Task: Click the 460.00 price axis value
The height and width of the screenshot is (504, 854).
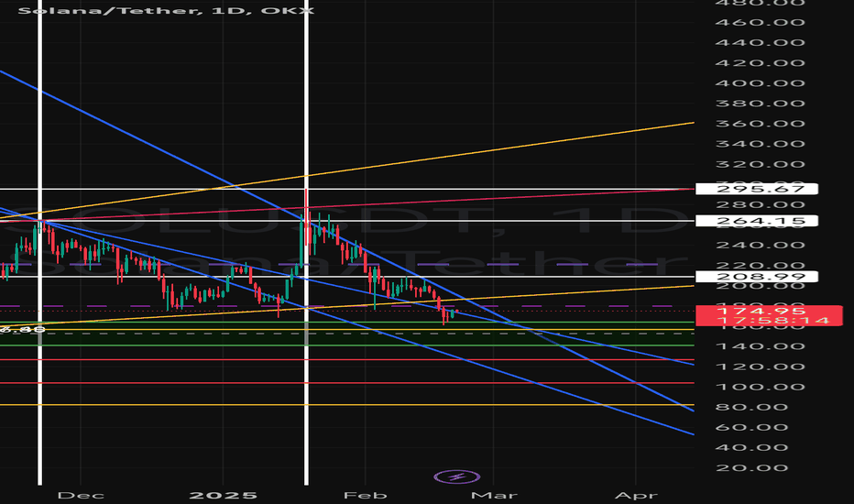Action: point(760,22)
